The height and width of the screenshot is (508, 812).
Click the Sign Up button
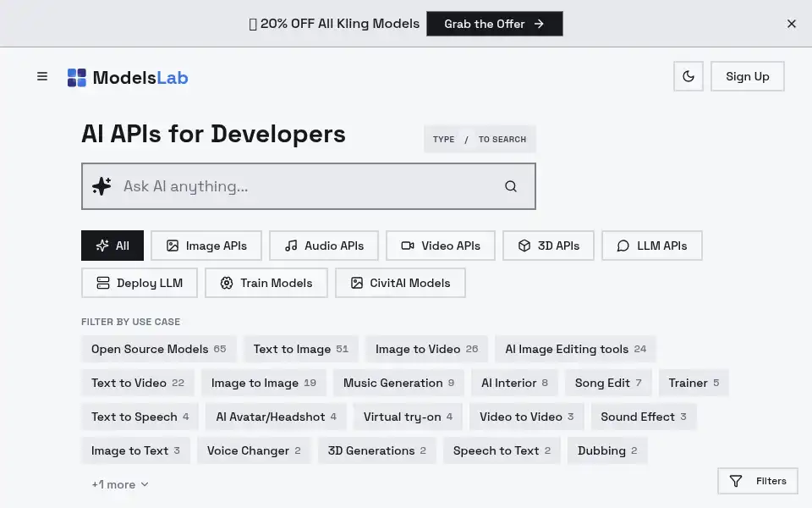click(x=747, y=76)
